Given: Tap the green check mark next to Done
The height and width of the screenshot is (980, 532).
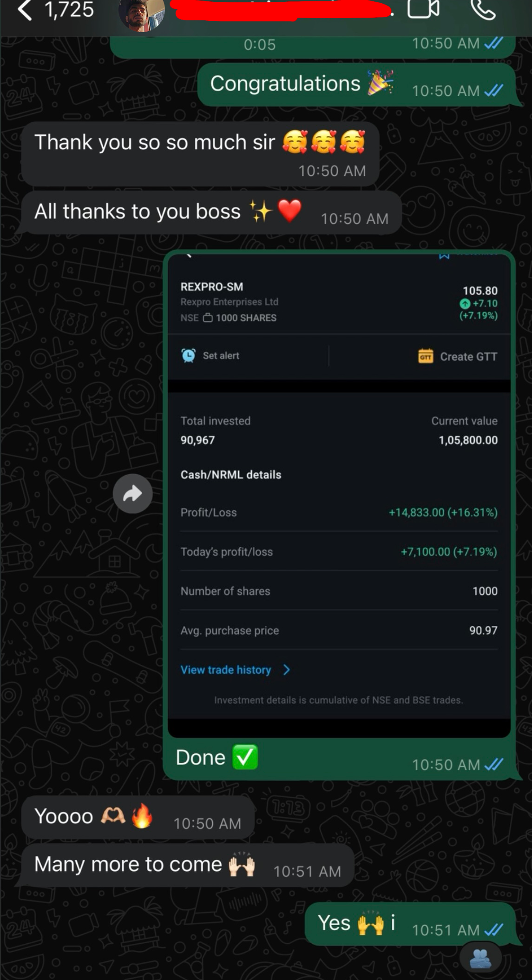Looking at the screenshot, I should 245,757.
